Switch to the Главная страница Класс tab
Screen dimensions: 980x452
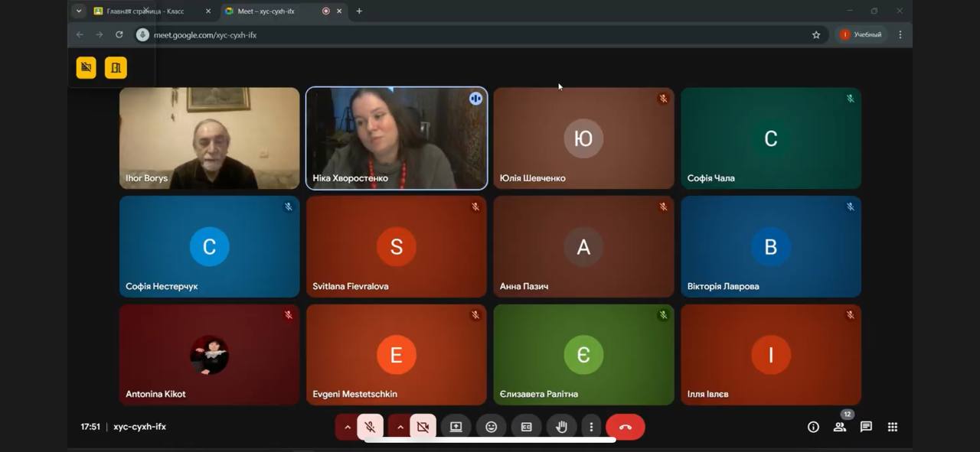pos(145,11)
